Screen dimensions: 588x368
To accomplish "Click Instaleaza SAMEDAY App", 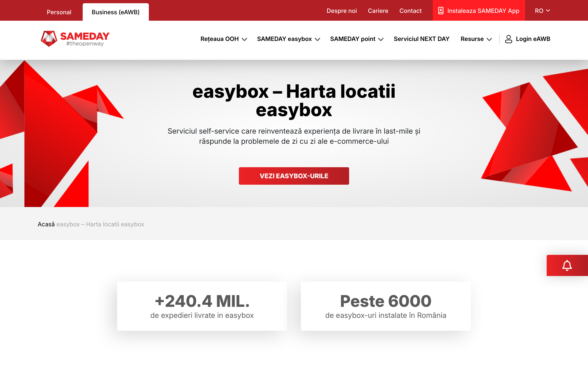I will tap(479, 11).
